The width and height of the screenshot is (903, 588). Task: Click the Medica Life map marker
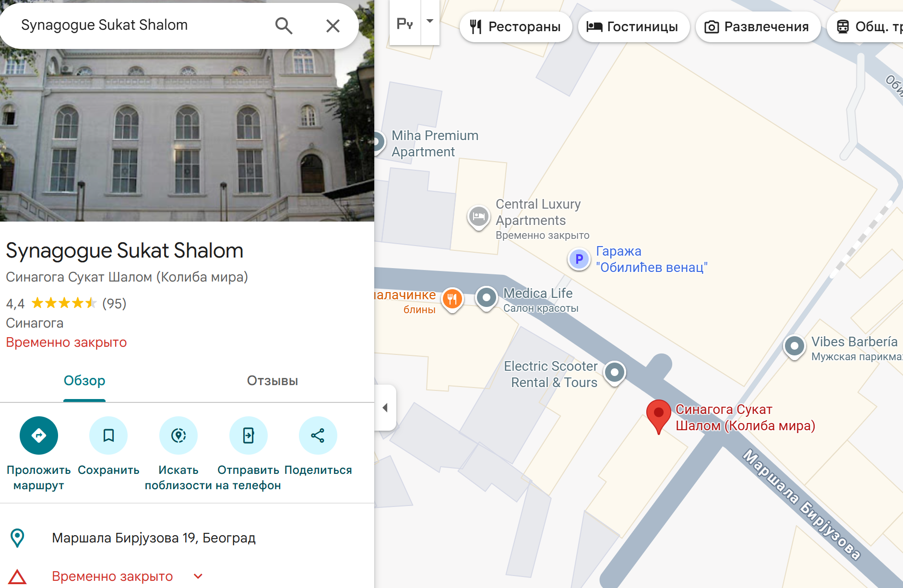pyautogui.click(x=487, y=298)
